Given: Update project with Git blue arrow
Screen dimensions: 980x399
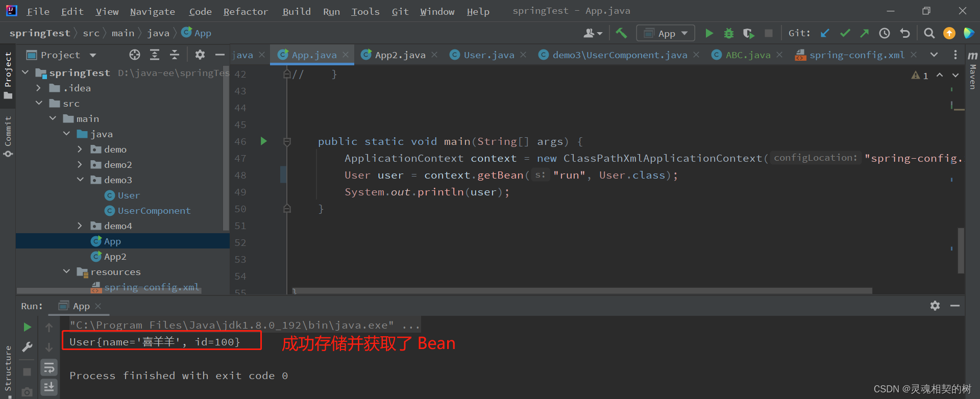Looking at the screenshot, I should pyautogui.click(x=825, y=33).
